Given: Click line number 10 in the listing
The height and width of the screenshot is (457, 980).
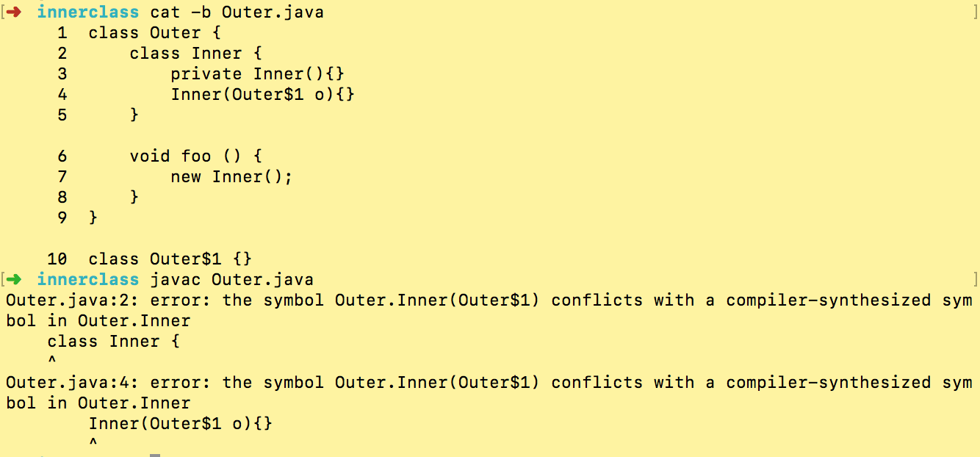Looking at the screenshot, I should pos(57,259).
